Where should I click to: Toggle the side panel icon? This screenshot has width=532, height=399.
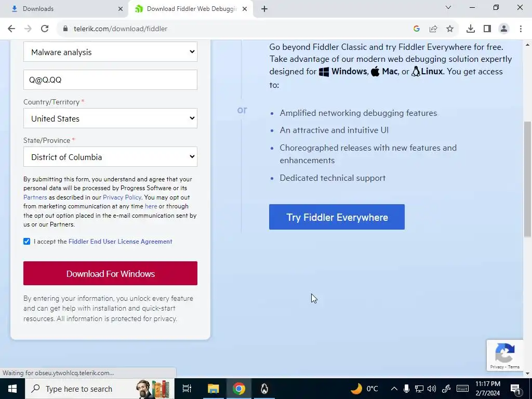coord(487,29)
